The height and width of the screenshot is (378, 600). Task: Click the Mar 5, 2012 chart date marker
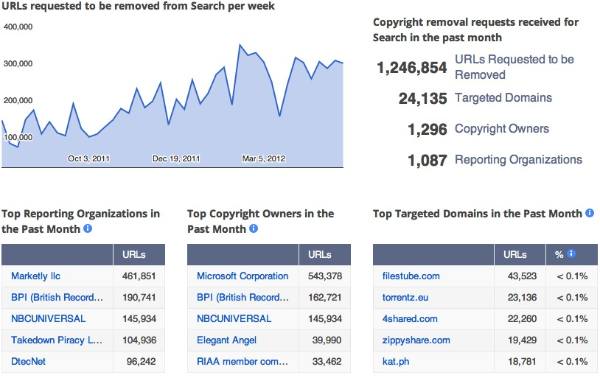pos(263,158)
